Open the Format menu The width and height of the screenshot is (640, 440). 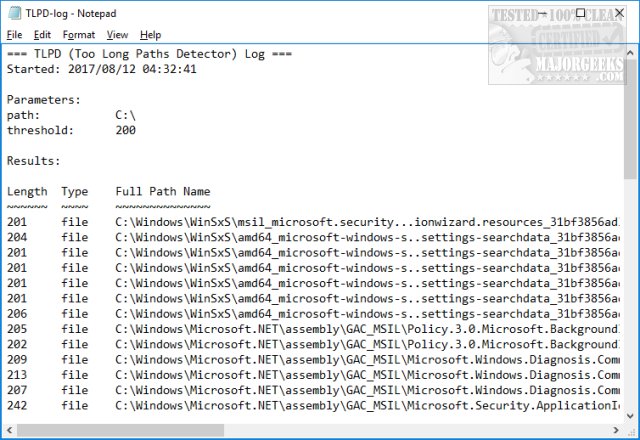[x=76, y=35]
